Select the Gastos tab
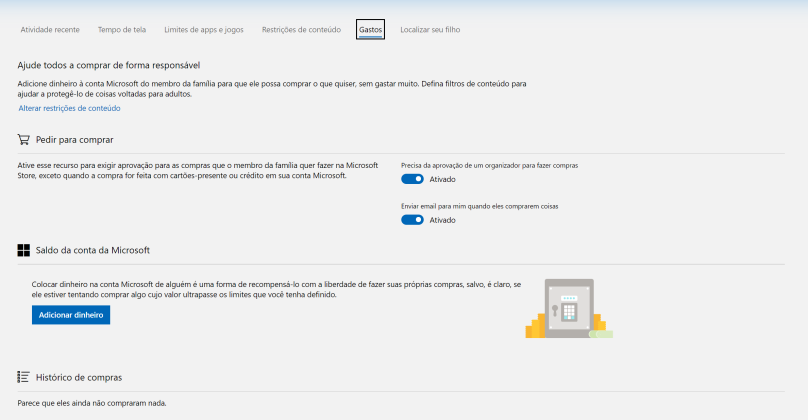 tap(371, 29)
